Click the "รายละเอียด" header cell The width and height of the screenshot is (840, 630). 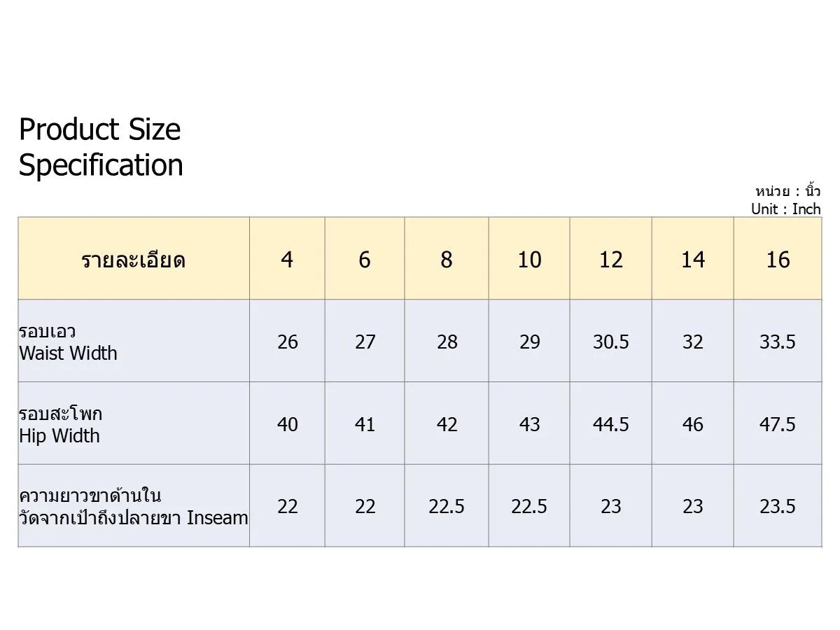point(133,260)
